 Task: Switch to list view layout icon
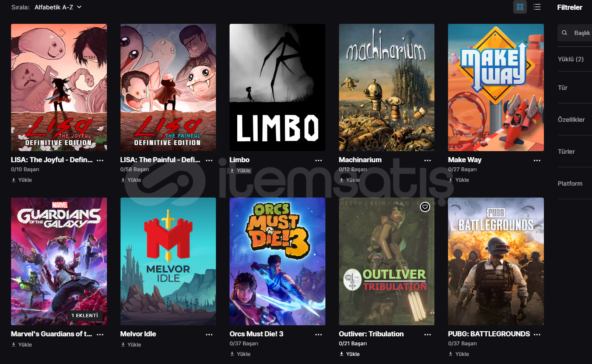click(537, 7)
